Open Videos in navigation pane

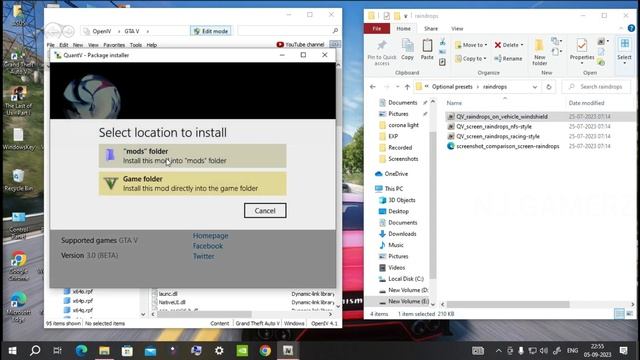pyautogui.click(x=392, y=267)
